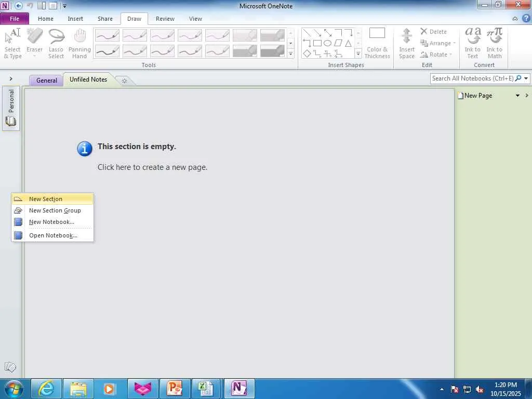This screenshot has height=399, width=532.
Task: Select the Unfiled Notes section tab
Action: pyautogui.click(x=88, y=79)
